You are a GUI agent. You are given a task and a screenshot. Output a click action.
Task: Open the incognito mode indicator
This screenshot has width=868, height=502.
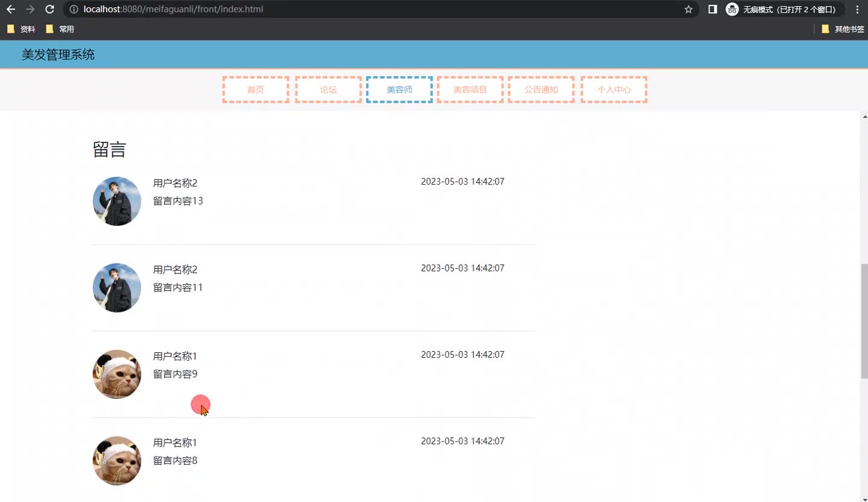784,9
